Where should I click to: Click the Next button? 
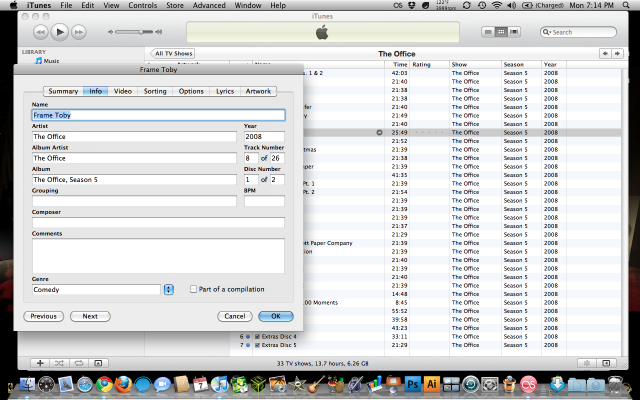click(90, 316)
